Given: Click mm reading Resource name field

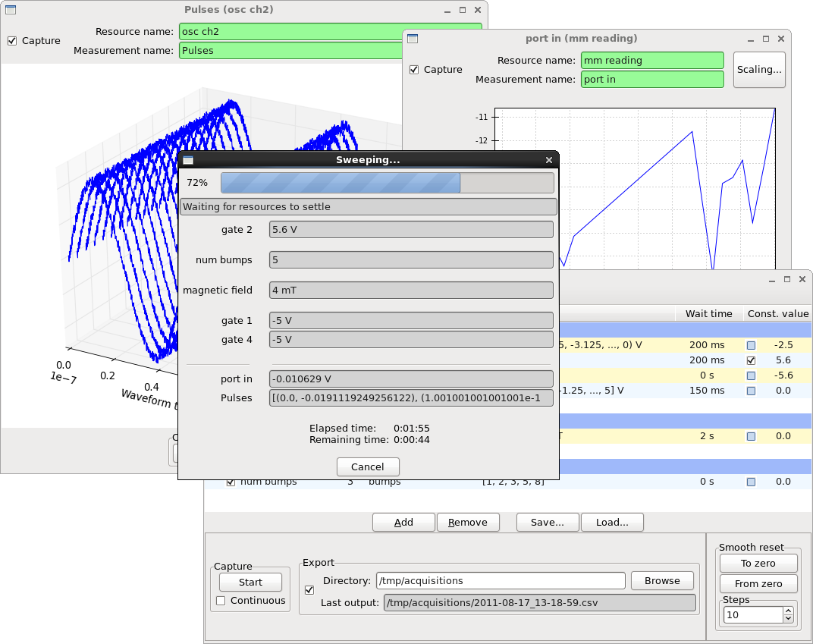Looking at the screenshot, I should [652, 60].
